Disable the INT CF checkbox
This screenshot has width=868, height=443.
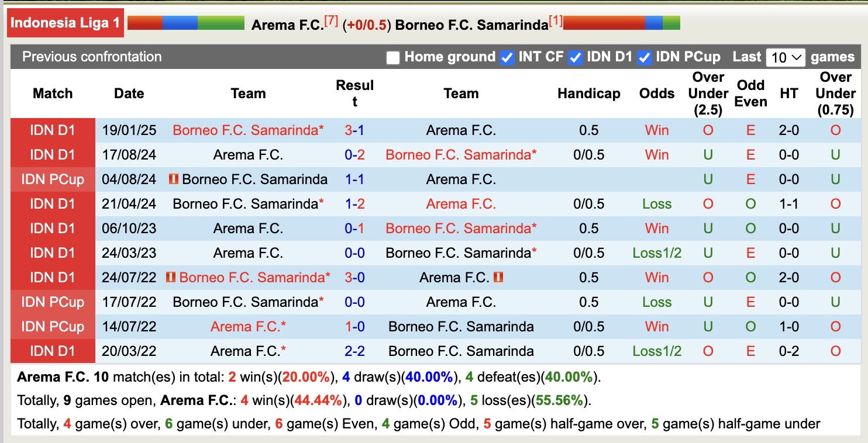pyautogui.click(x=507, y=57)
